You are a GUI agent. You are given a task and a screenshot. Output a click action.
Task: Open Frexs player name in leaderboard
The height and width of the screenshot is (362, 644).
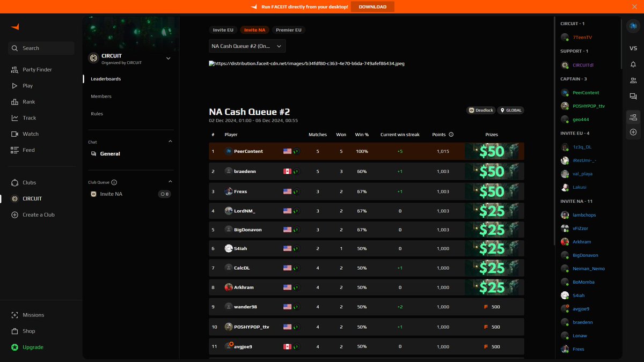pyautogui.click(x=240, y=191)
